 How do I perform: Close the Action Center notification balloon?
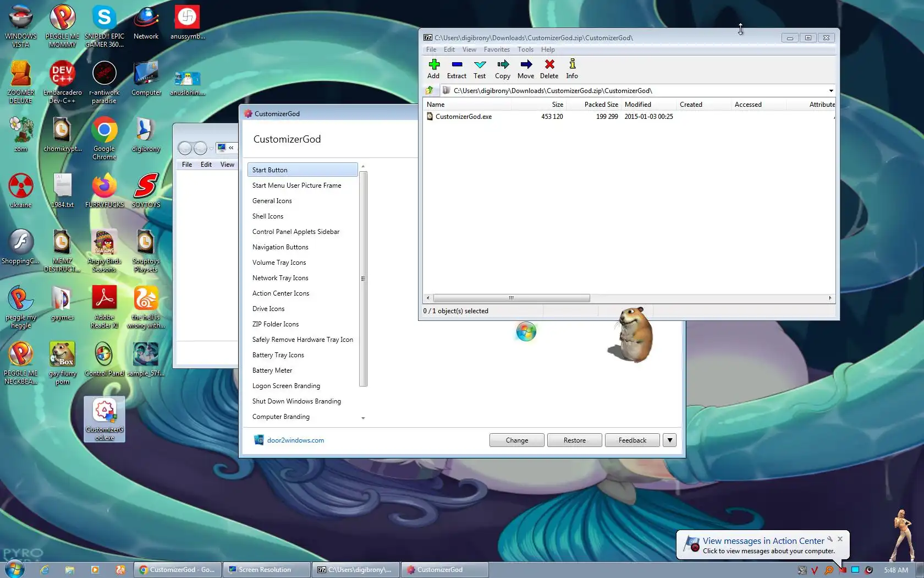point(840,539)
